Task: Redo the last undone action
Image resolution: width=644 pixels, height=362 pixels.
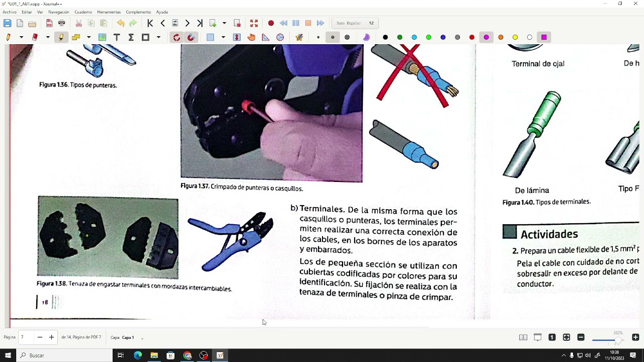Action: point(133,23)
